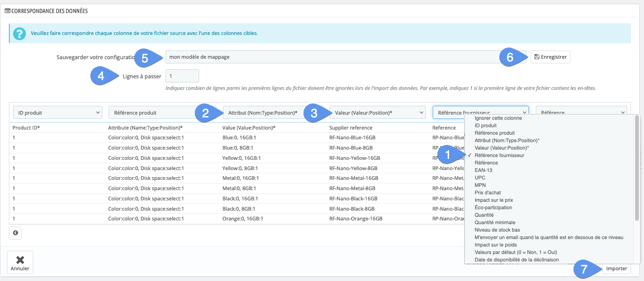Click the 'Supplier reference' header text
This screenshot has height=281, width=644.
(x=351, y=128)
